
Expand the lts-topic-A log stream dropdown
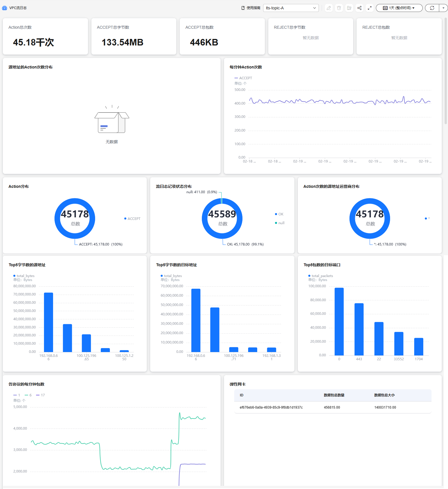point(291,8)
